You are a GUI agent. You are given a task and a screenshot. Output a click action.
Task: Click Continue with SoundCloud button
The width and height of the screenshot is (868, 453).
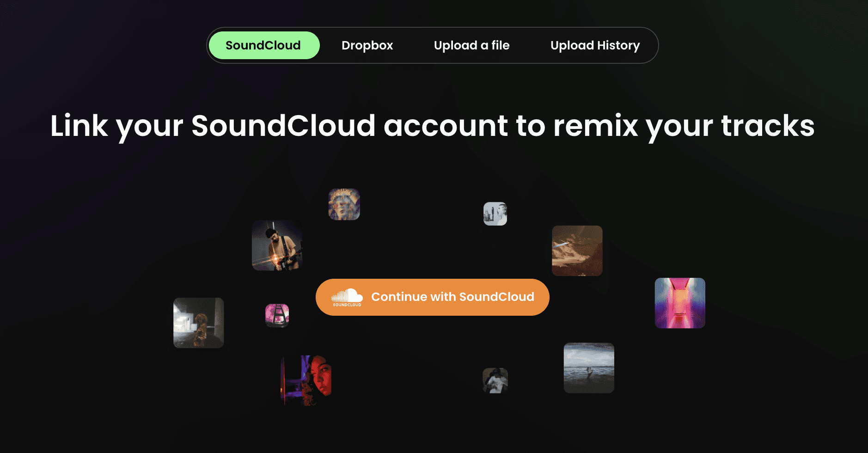(x=432, y=297)
